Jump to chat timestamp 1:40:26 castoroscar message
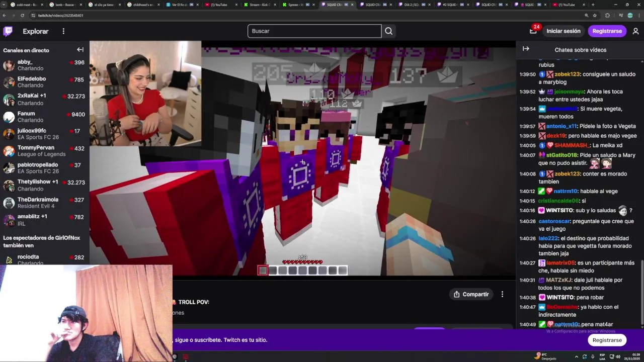The image size is (644, 362). [527, 221]
